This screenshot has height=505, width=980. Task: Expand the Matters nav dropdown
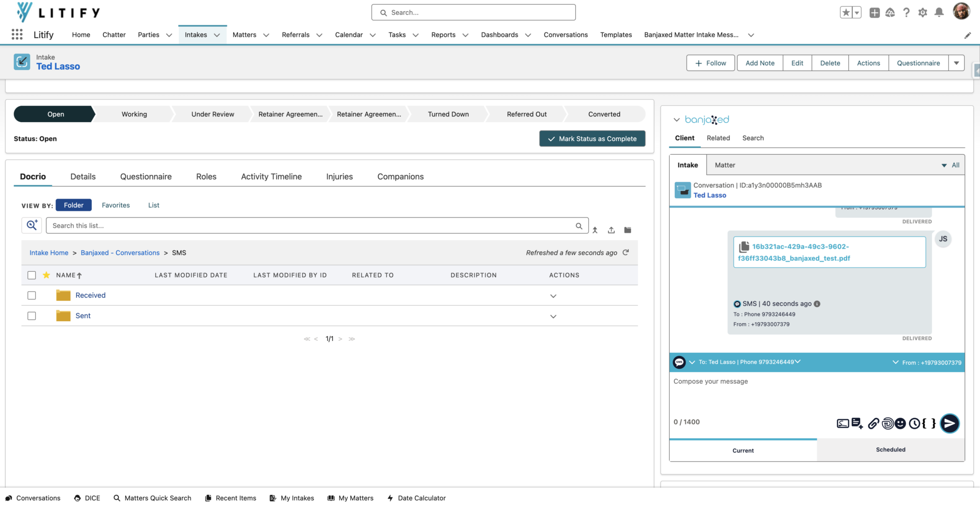coord(266,35)
